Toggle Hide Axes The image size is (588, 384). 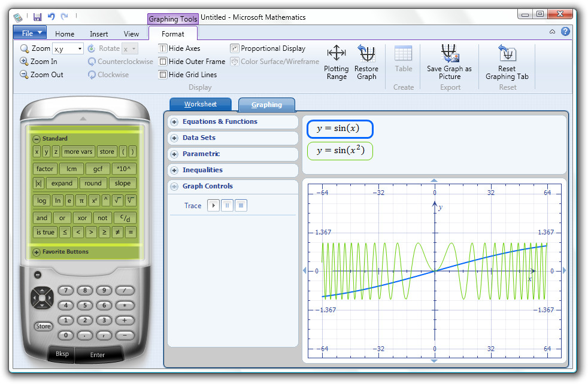click(180, 48)
